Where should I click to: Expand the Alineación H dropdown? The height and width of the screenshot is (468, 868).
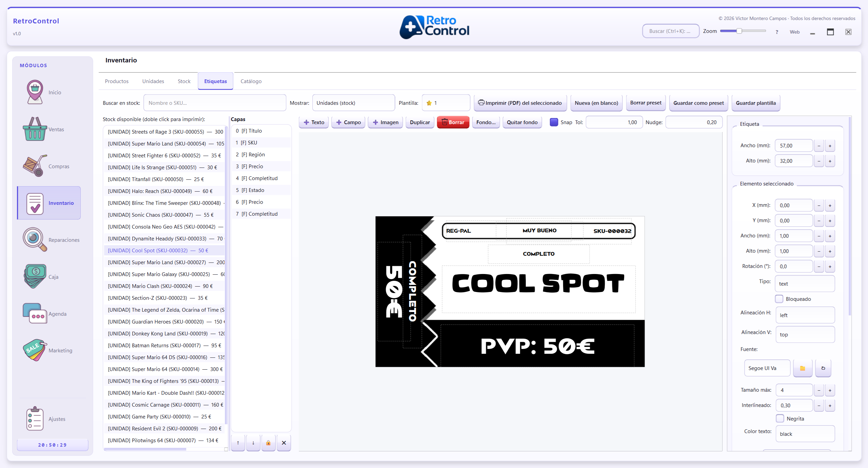coord(805,315)
